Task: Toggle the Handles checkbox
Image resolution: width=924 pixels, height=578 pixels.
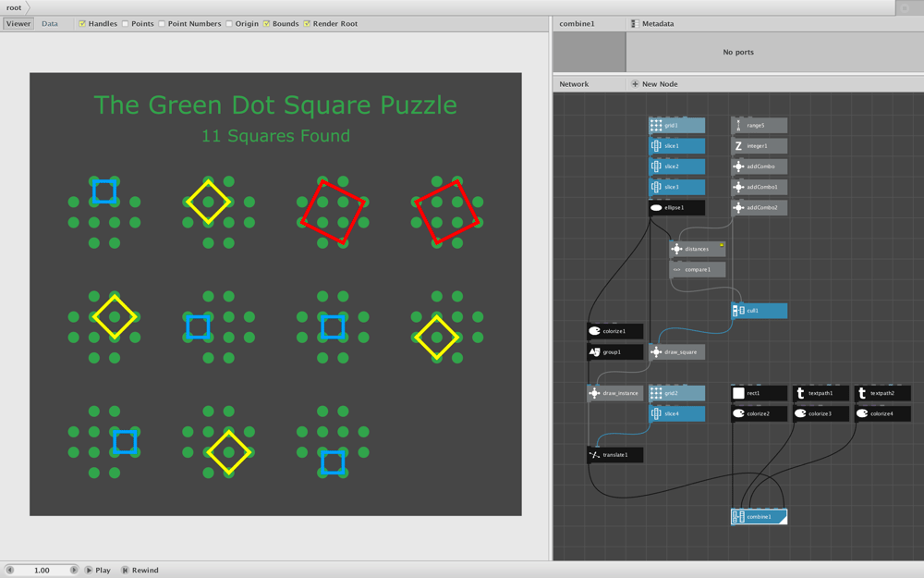Action: (x=82, y=24)
